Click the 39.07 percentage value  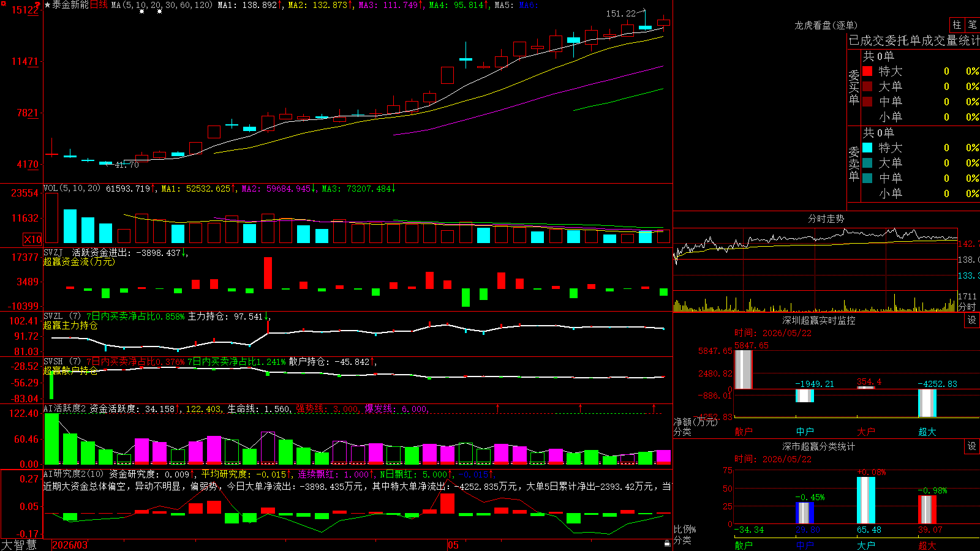[x=930, y=530]
